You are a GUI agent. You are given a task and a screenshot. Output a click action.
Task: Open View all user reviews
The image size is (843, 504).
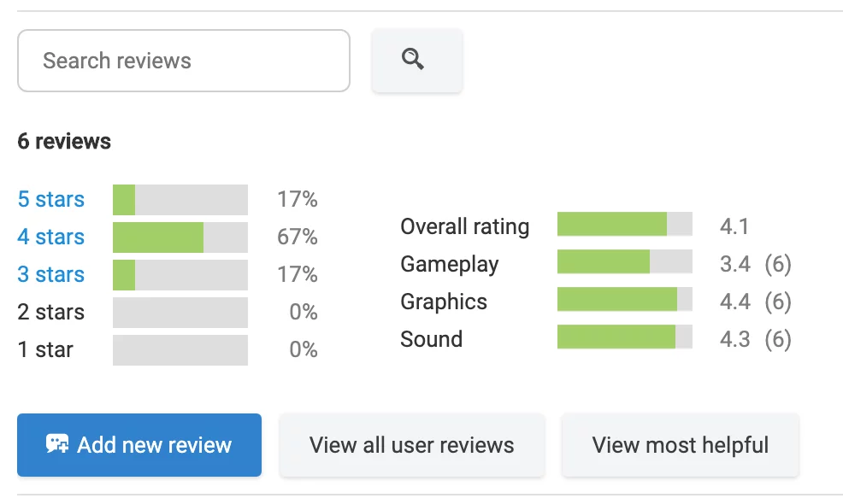[411, 445]
